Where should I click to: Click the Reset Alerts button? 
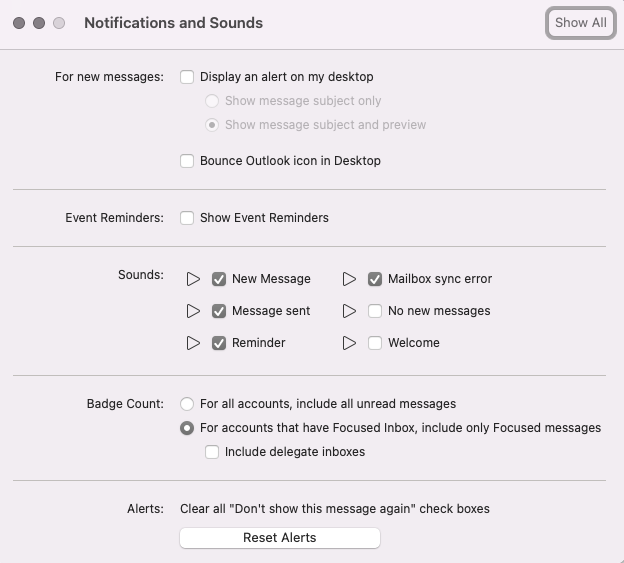[x=280, y=538]
